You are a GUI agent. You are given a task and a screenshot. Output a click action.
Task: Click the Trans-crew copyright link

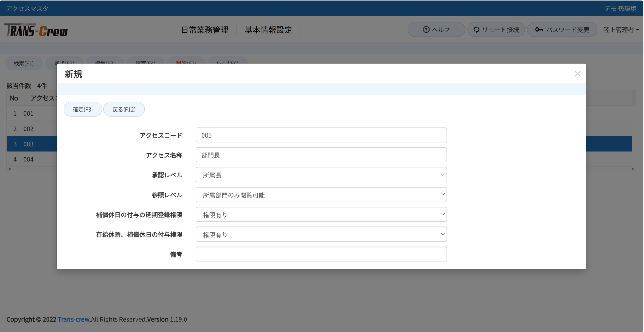pos(74,319)
